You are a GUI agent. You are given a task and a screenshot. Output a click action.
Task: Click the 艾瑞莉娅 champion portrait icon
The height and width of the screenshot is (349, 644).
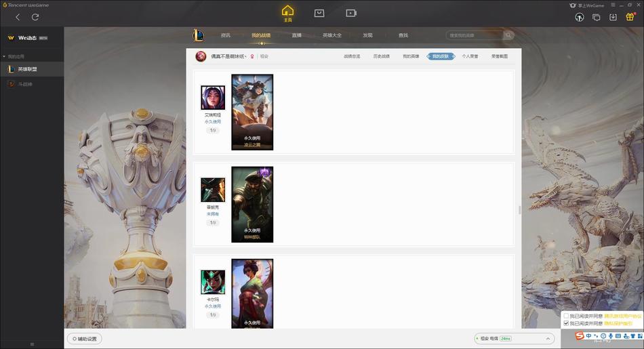click(x=213, y=98)
